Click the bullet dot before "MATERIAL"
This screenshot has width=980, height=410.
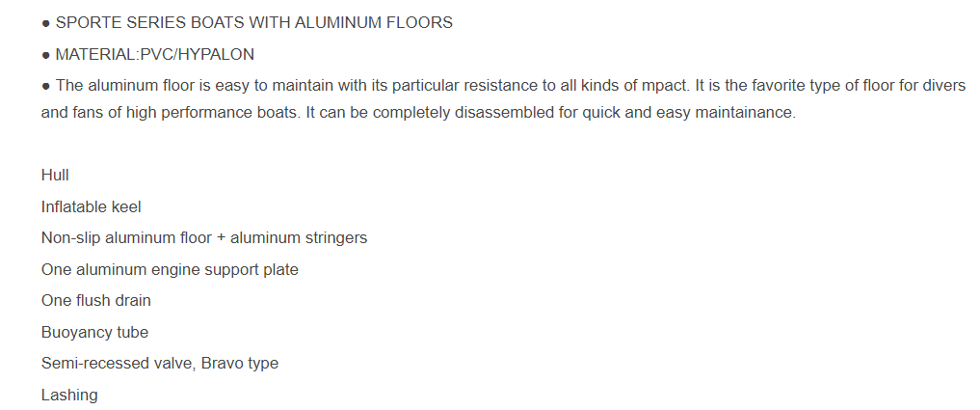pos(46,55)
